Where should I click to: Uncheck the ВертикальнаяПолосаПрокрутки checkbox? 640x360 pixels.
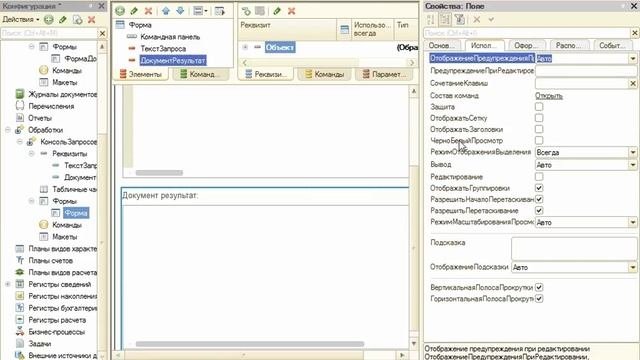[x=539, y=287]
